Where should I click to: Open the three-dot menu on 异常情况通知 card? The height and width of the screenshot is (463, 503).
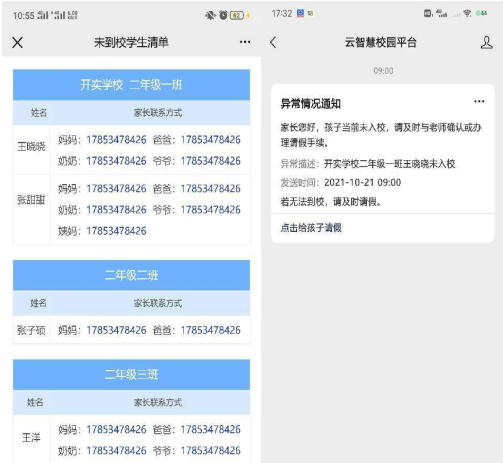pos(479,101)
